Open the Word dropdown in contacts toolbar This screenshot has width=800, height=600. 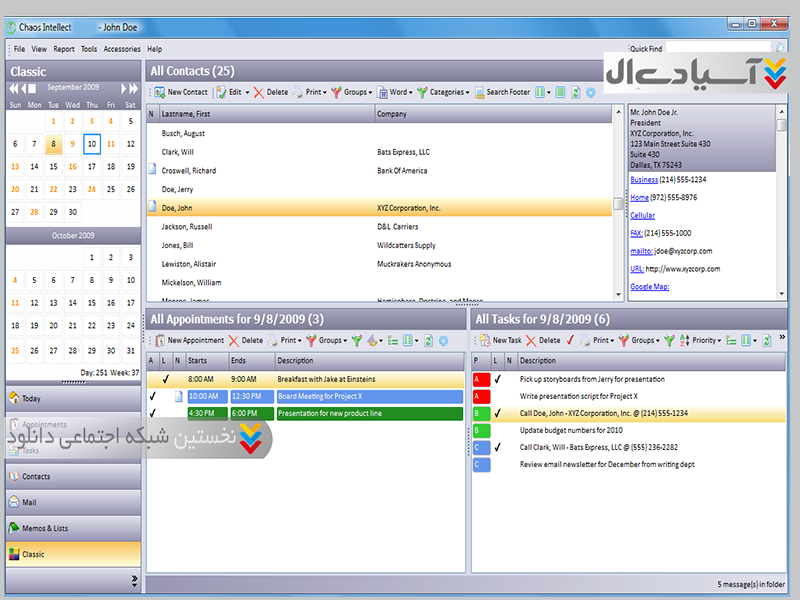coord(398,92)
